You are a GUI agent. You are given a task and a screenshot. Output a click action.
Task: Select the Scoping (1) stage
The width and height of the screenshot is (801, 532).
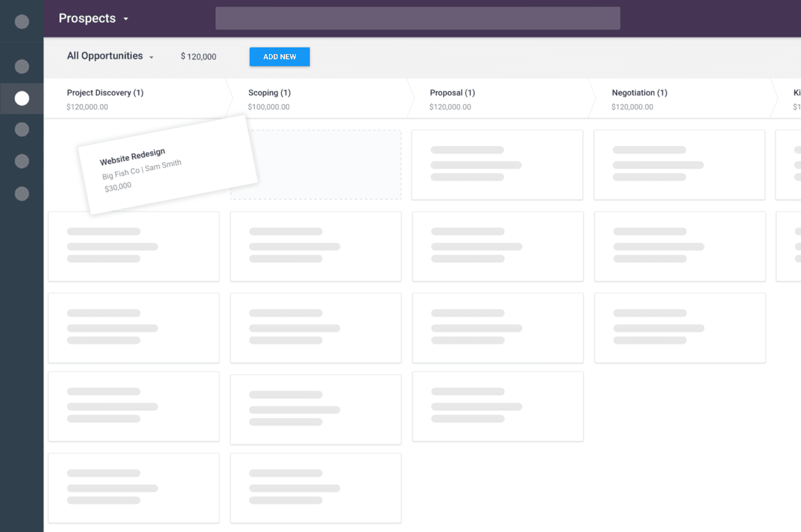click(270, 93)
